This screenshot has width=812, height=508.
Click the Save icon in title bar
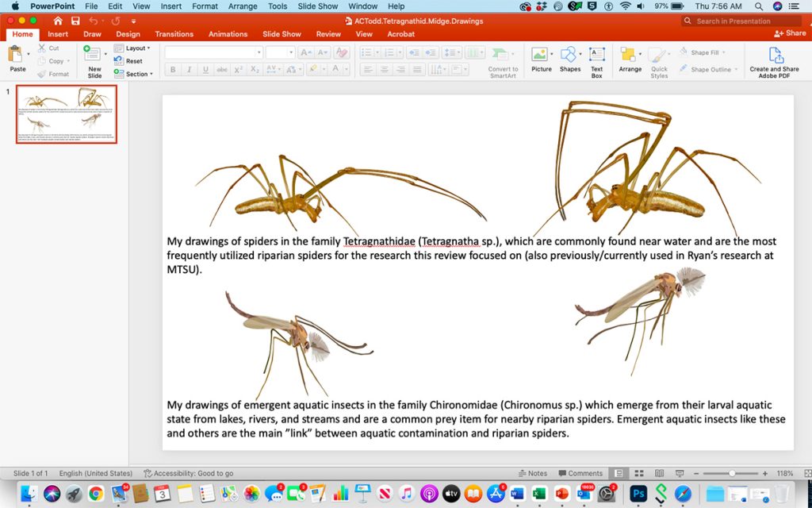point(75,21)
